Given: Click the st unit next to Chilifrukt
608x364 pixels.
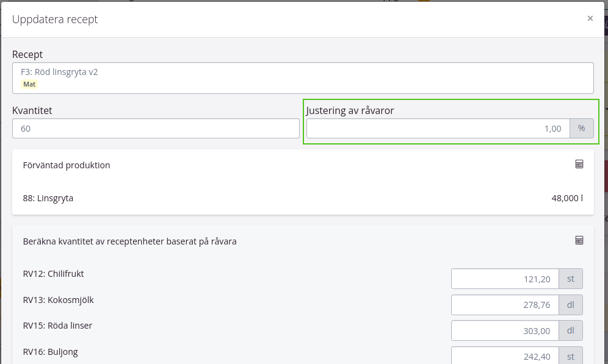Looking at the screenshot, I should (571, 279).
